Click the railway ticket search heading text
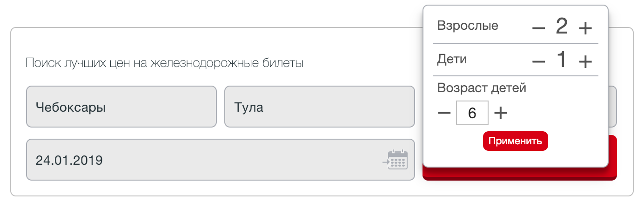Viewport: 644px width, 202px height. (165, 63)
